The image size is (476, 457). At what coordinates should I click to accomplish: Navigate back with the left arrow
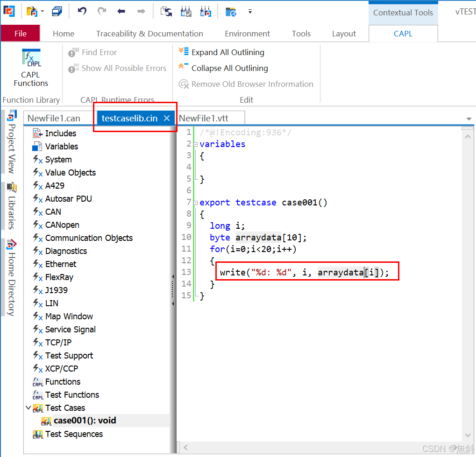pos(121,12)
